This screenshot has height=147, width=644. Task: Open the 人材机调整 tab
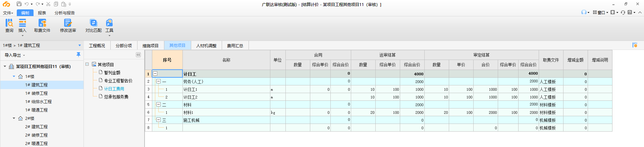(x=206, y=46)
